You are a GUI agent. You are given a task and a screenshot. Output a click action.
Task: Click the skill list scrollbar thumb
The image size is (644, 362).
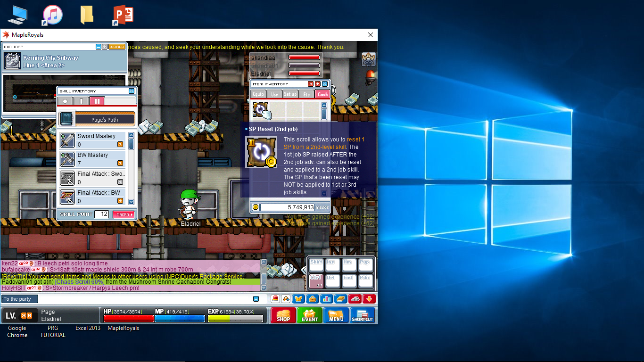(131, 144)
